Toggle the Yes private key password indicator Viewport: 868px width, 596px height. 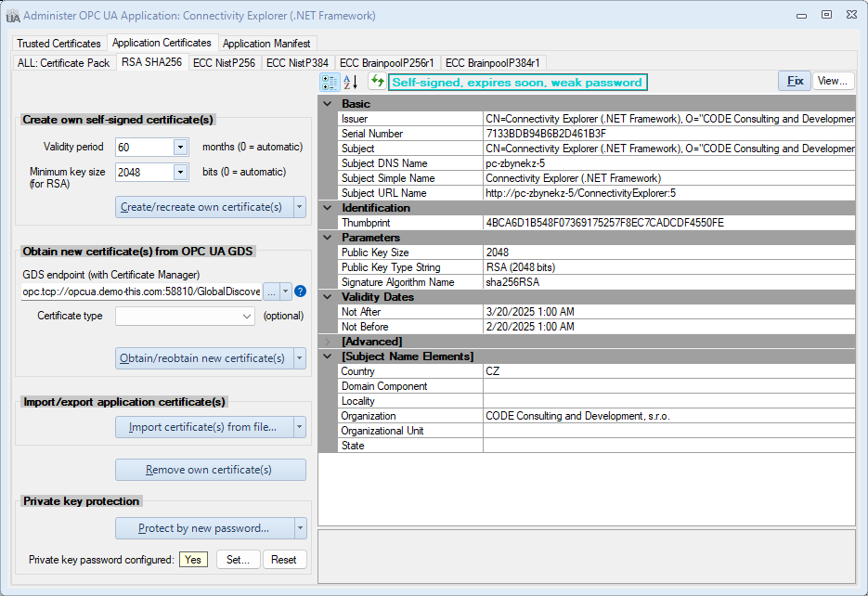coord(193,559)
